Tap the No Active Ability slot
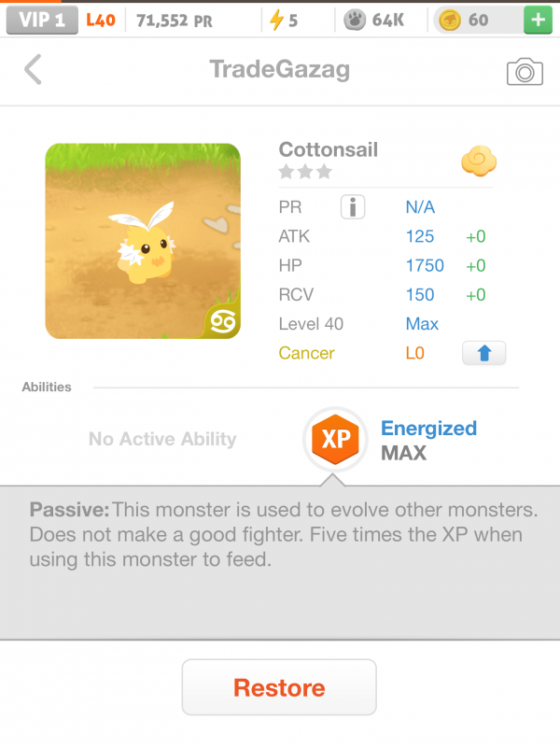560x747 pixels. (162, 439)
